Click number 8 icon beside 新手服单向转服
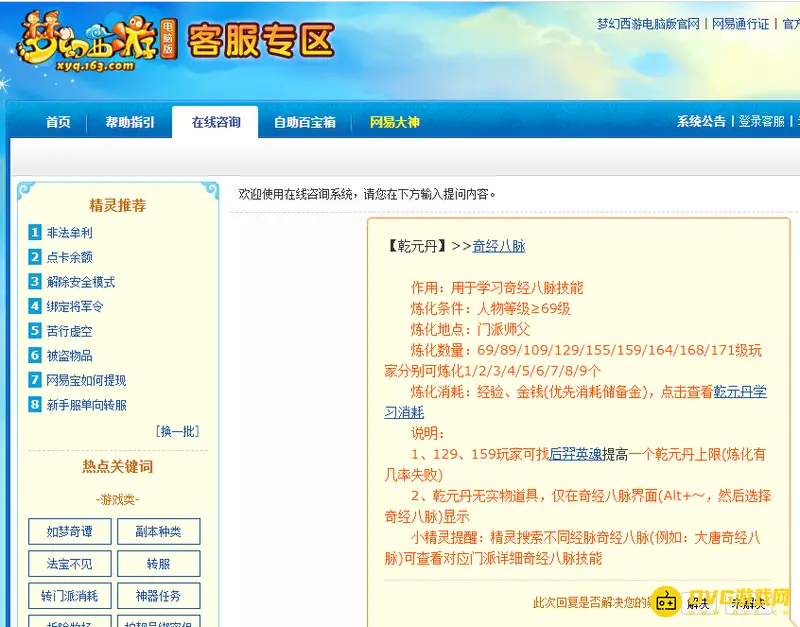This screenshot has height=627, width=800. (x=35, y=405)
